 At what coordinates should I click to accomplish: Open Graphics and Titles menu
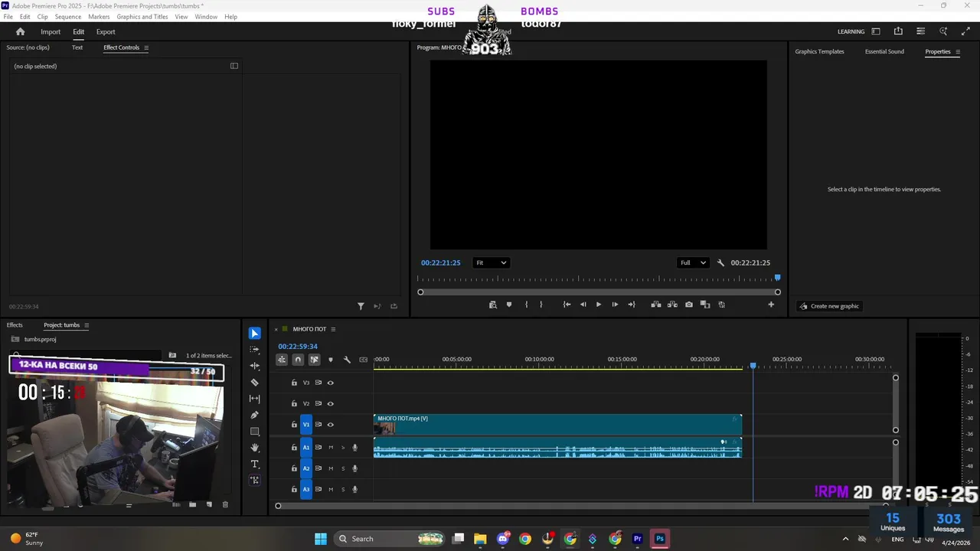142,17
